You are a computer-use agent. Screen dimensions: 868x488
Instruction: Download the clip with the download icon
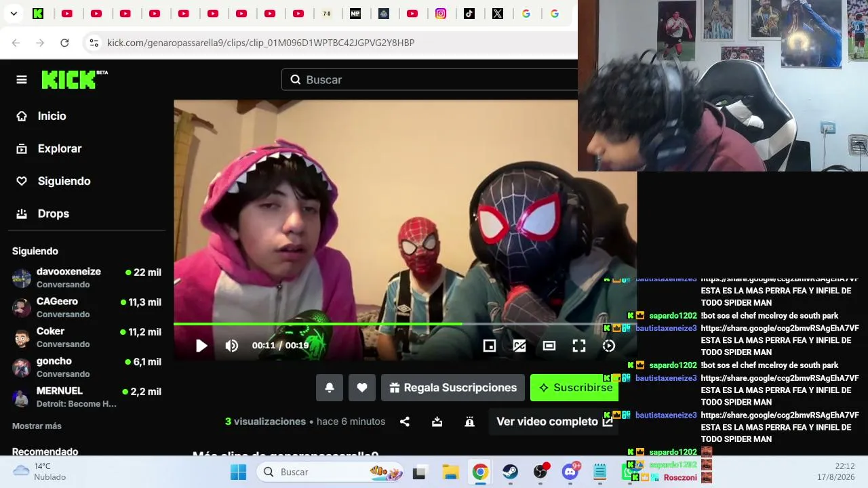click(x=437, y=422)
